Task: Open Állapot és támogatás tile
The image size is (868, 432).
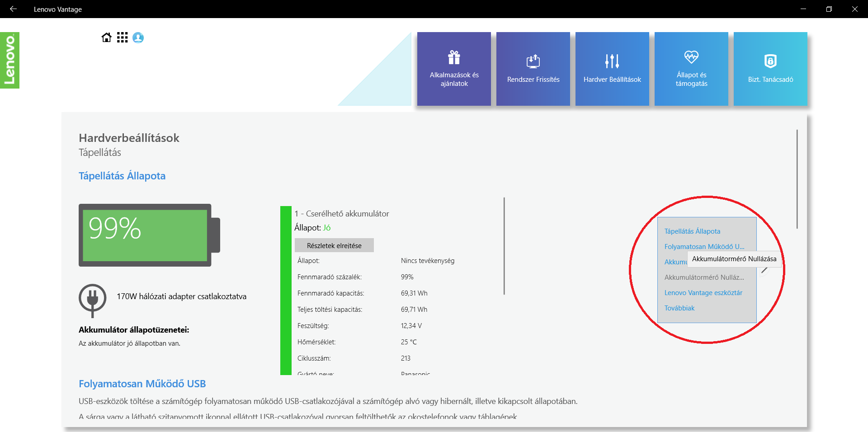Action: [691, 69]
